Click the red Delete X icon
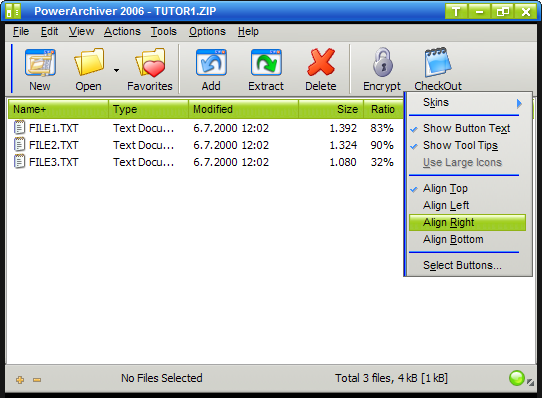542x398 pixels. (x=321, y=62)
